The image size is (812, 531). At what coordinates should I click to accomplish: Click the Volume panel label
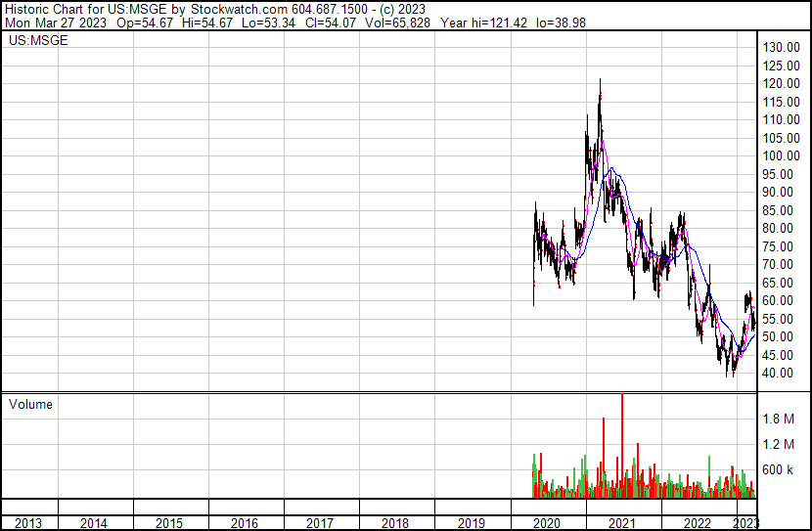point(30,404)
